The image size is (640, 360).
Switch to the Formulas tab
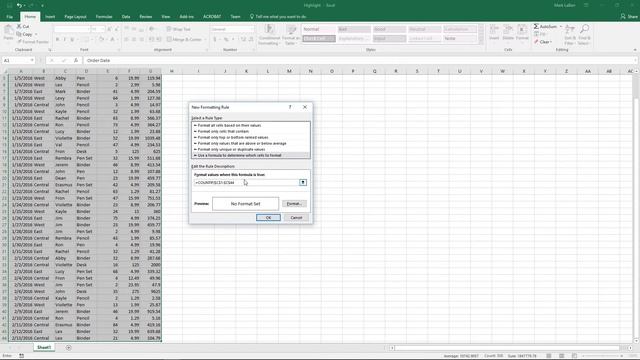pos(104,17)
